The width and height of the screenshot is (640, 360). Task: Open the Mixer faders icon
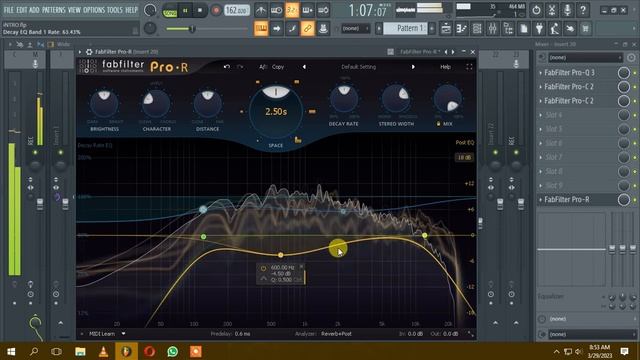pos(493,29)
